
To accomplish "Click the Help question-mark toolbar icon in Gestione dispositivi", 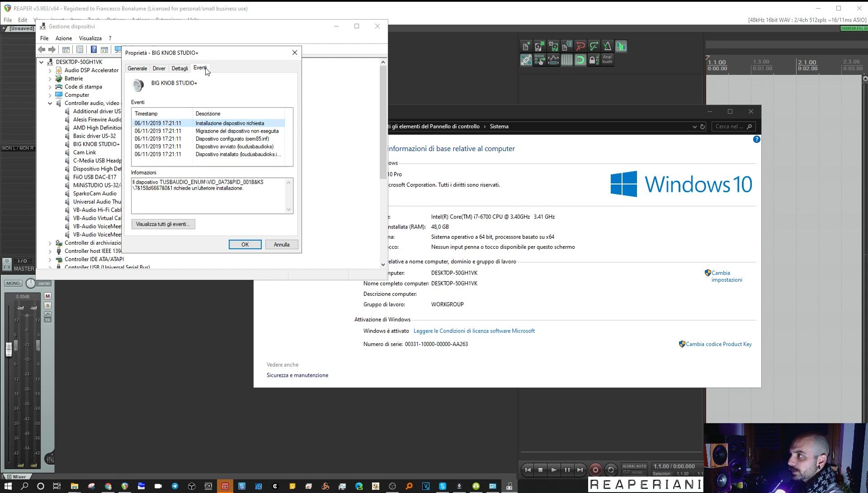I will tap(94, 50).
